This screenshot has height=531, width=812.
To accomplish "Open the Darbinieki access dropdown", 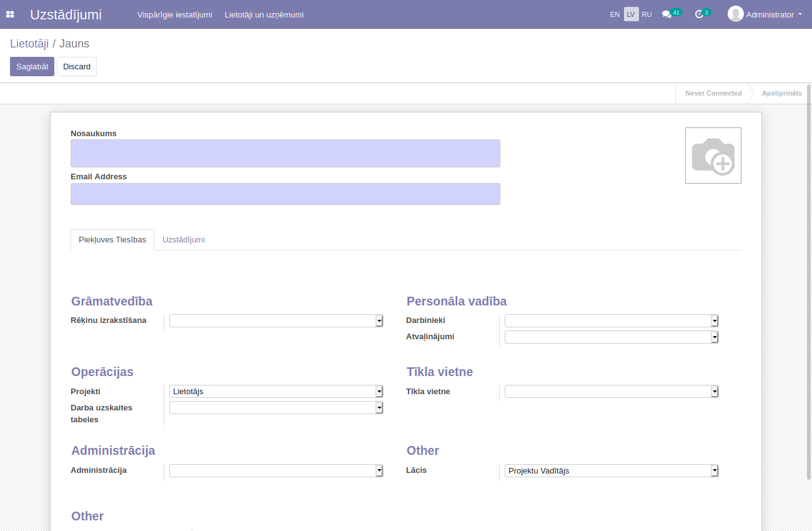I will tap(611, 320).
